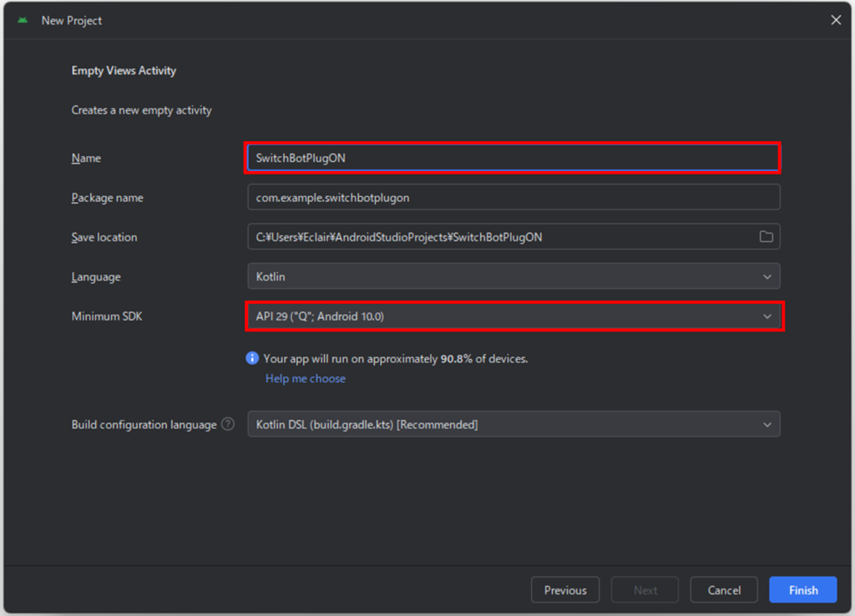855x616 pixels.
Task: Click inside the Save location path field
Action: 501,237
